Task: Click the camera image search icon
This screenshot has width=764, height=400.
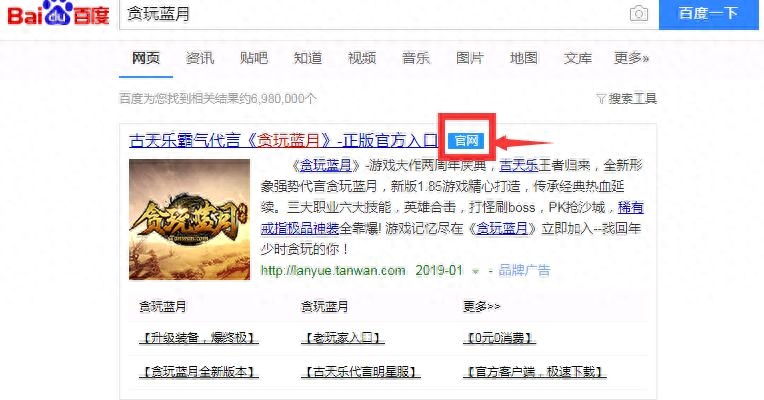Action: click(x=638, y=14)
